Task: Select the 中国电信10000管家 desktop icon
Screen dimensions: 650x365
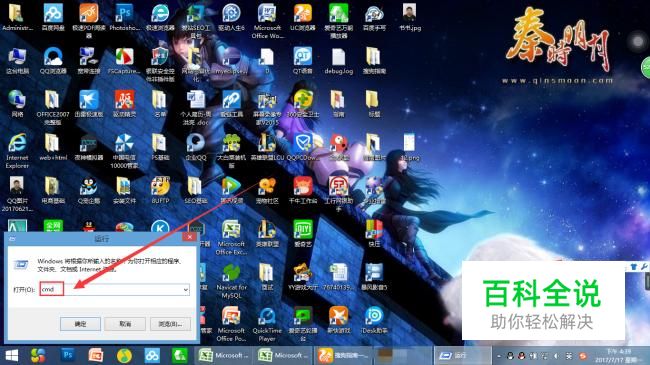Action: click(x=124, y=151)
